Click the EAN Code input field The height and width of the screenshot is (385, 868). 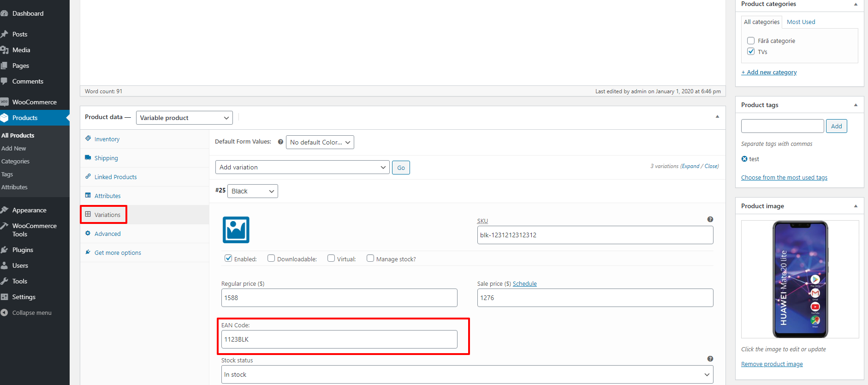pyautogui.click(x=339, y=339)
